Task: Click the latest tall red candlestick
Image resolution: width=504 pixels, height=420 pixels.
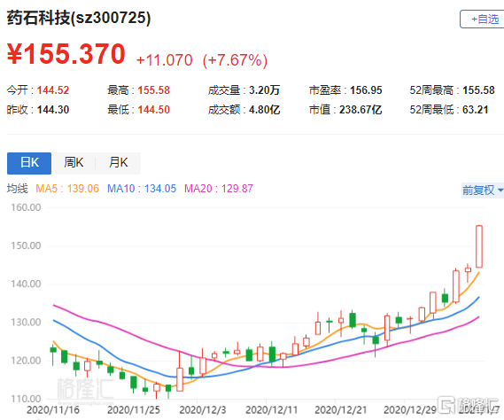Action: point(479,246)
